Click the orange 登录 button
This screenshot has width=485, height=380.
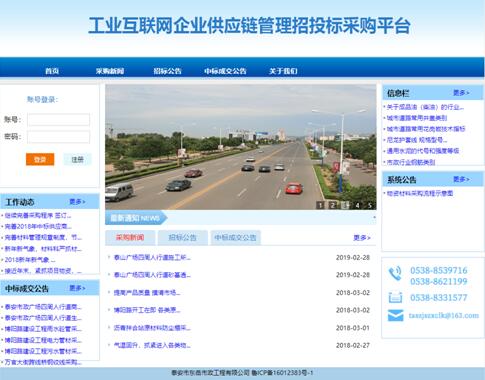click(40, 159)
